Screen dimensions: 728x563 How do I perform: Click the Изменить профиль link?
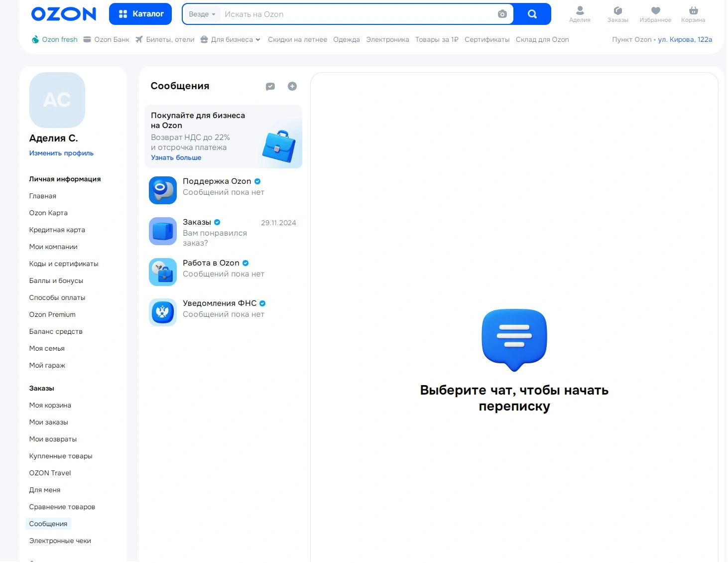[61, 153]
